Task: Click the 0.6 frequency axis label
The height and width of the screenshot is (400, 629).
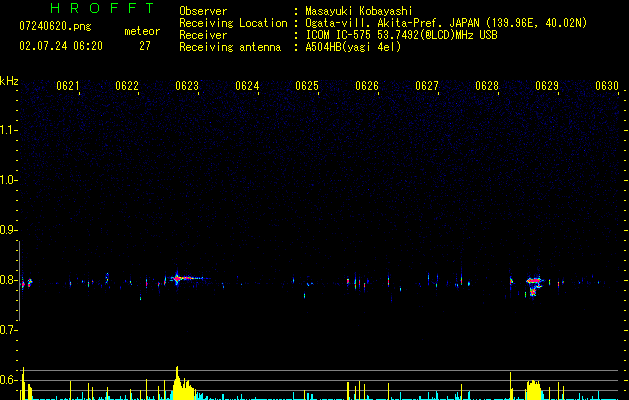Action: click(7, 380)
